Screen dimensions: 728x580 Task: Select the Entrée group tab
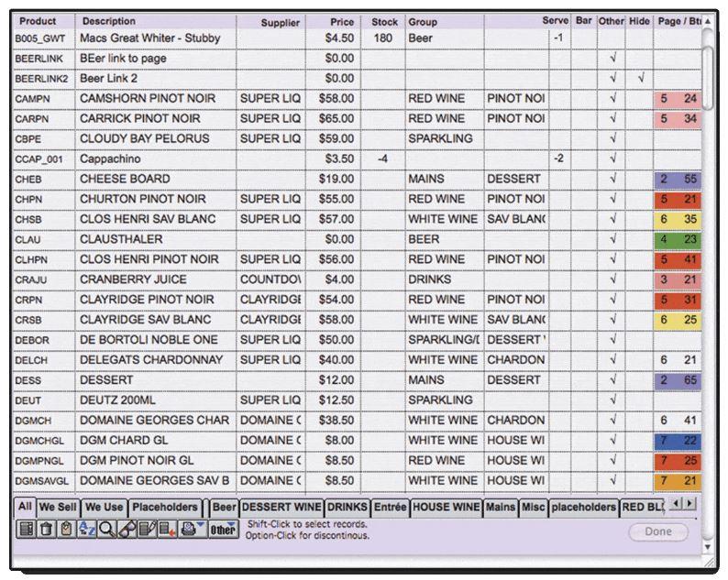[390, 507]
